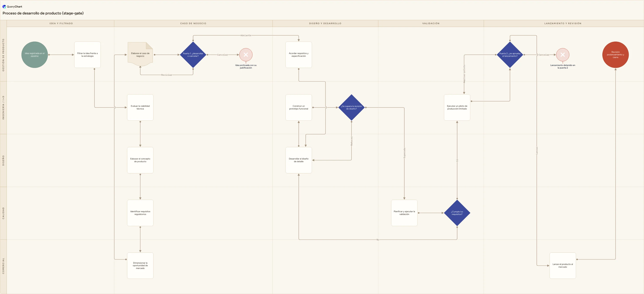Image resolution: width=644 pixels, height=294 pixels.
Task: Select the 'Lanzar el producto al mercado' box
Action: (562, 266)
